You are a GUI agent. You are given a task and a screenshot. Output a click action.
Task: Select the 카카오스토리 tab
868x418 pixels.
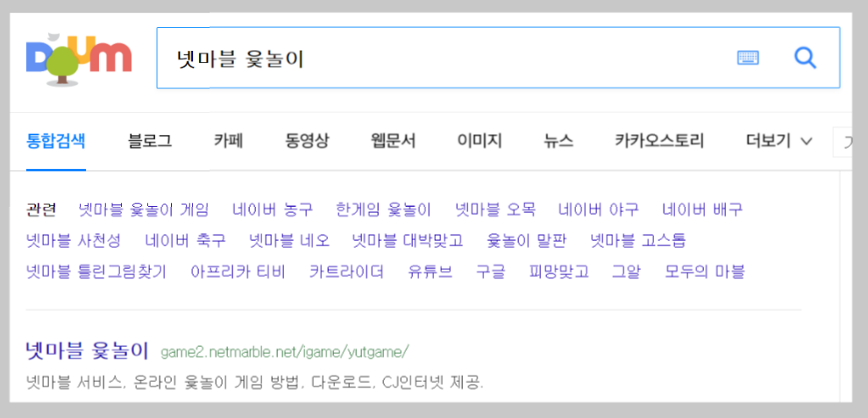click(659, 141)
